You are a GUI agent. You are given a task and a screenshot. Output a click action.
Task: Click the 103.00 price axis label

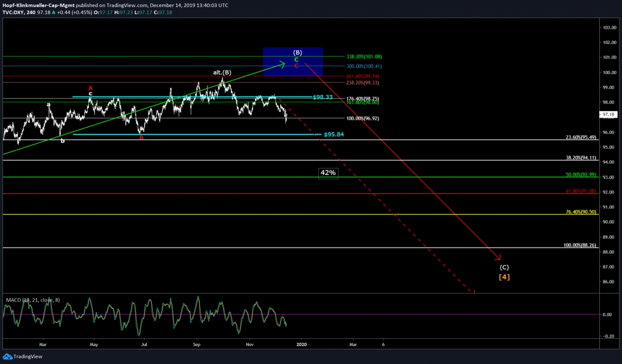coord(609,28)
